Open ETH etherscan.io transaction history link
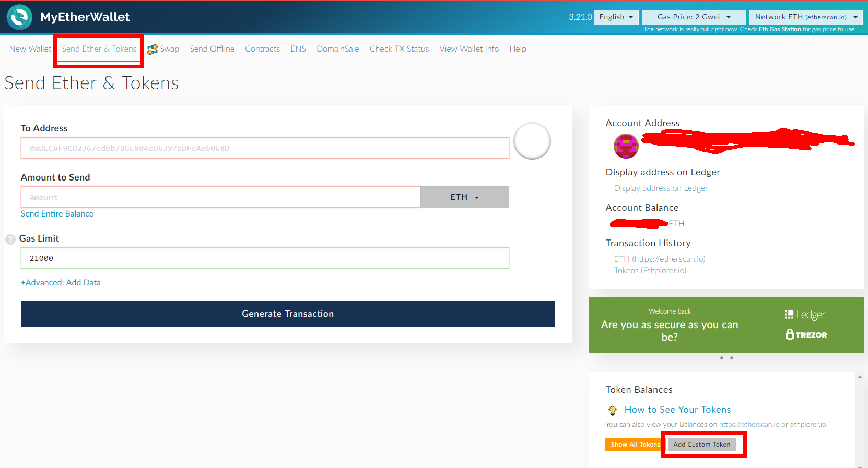The image size is (868, 468). click(x=660, y=259)
